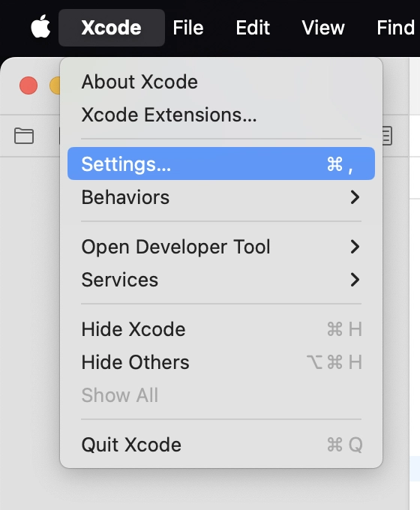The image size is (420, 510).
Task: Open the File menu
Action: point(188,28)
